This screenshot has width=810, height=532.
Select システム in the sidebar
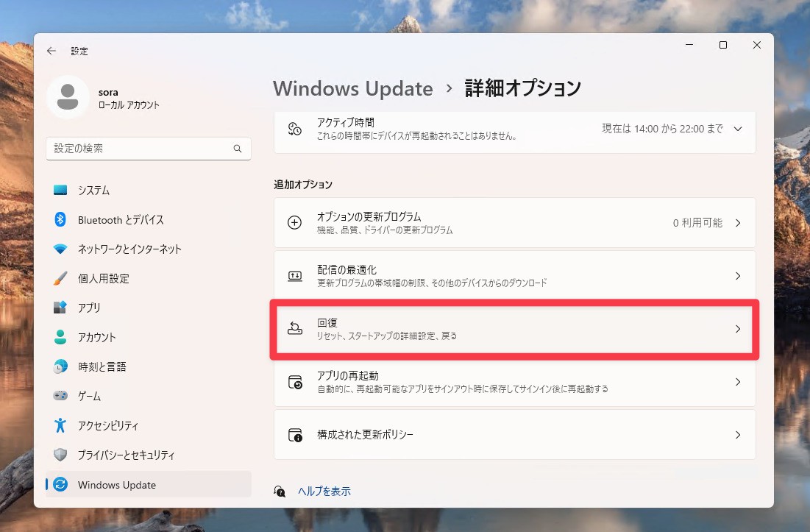pyautogui.click(x=149, y=190)
